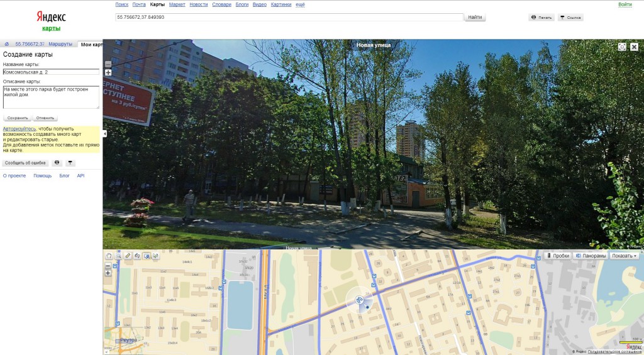
Task: Zoom out the panorama view
Action: tap(108, 64)
